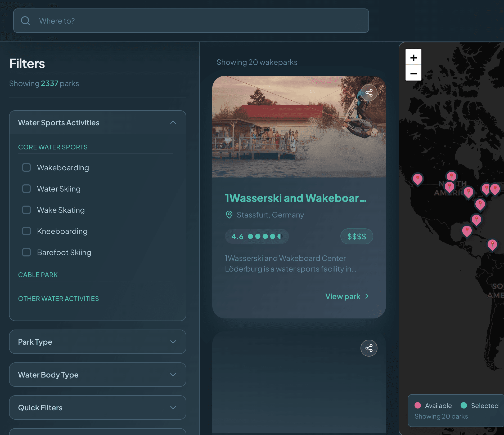Check the Water Skiing option
Screen dimensions: 504x435
26,189
